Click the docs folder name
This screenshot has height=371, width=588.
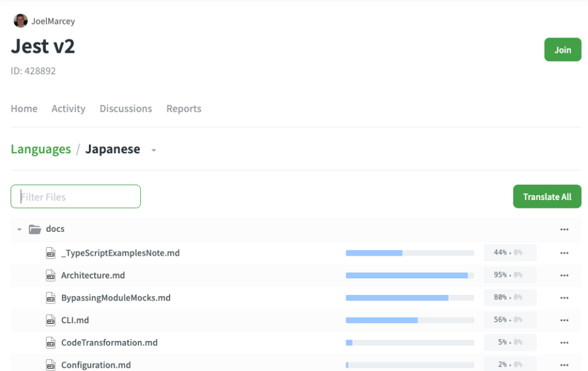[x=55, y=229]
